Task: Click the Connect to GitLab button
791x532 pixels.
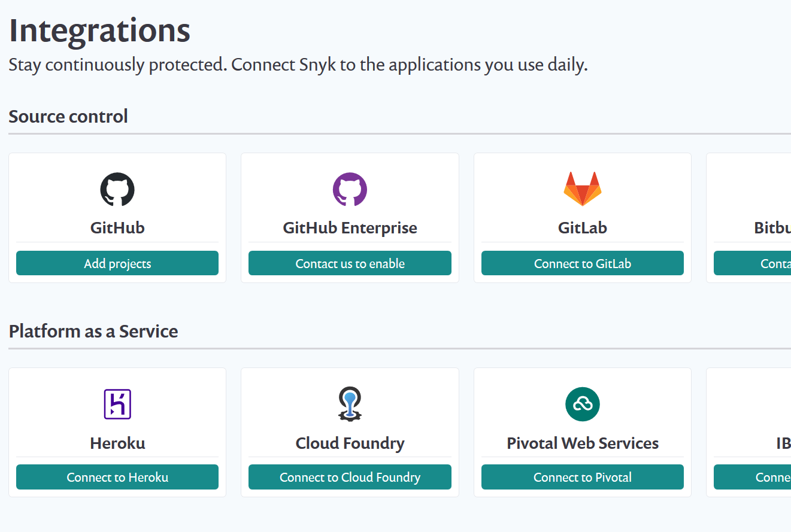Action: click(x=583, y=263)
